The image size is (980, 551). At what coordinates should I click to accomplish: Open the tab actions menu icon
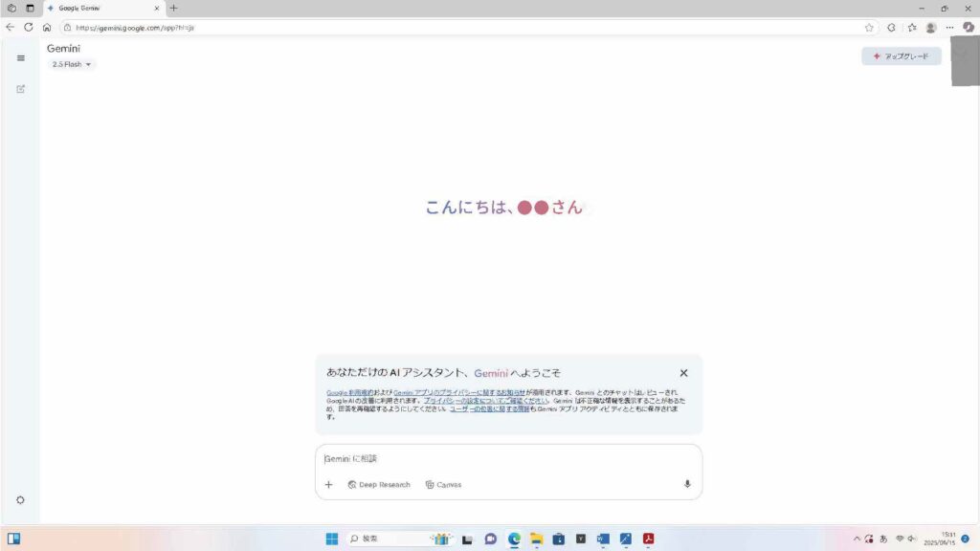30,8
